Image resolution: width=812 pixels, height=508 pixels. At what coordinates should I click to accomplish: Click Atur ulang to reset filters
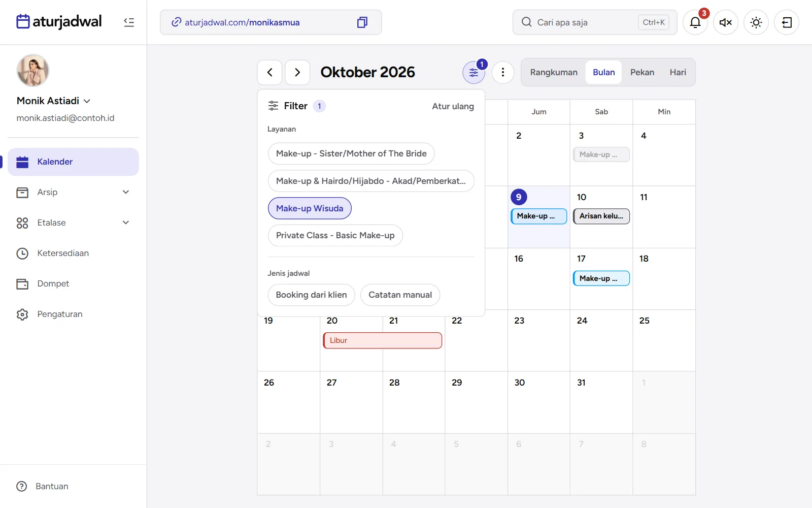tap(453, 106)
